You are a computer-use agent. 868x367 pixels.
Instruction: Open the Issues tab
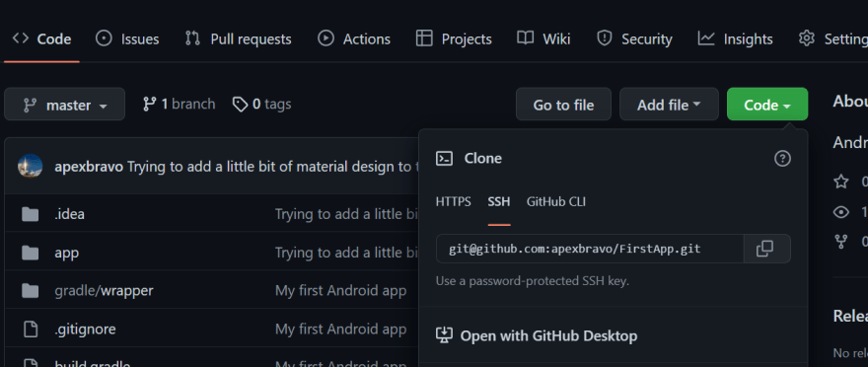click(x=127, y=38)
